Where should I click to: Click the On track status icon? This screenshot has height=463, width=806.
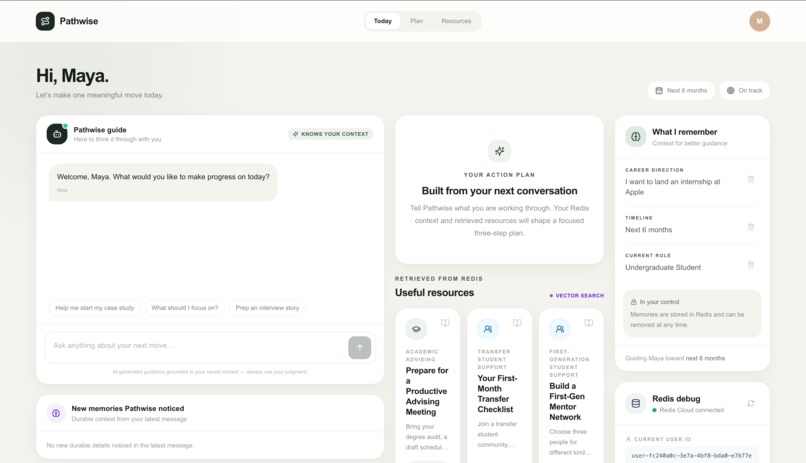[x=730, y=90]
